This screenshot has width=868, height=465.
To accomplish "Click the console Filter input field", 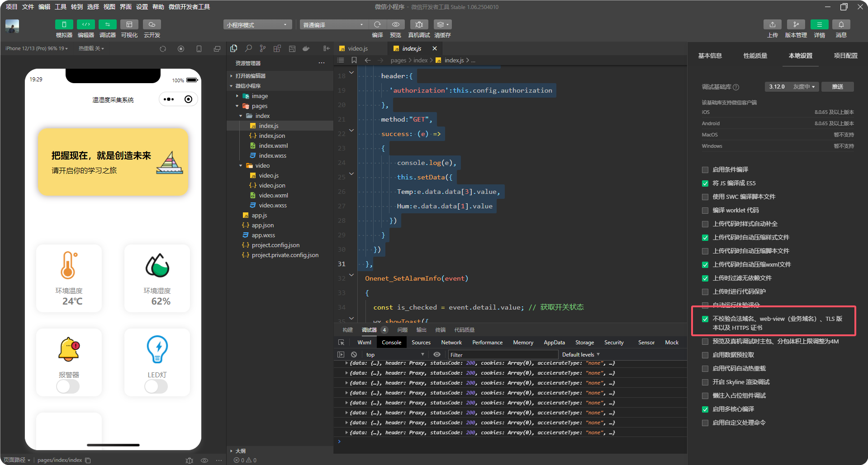I will [502, 355].
